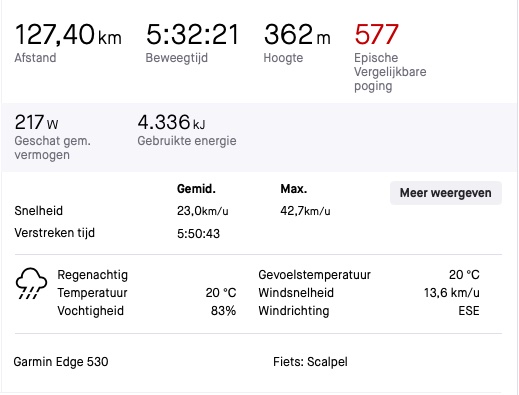Click the 127,40 km distance value
519x395 pixels.
tap(68, 34)
